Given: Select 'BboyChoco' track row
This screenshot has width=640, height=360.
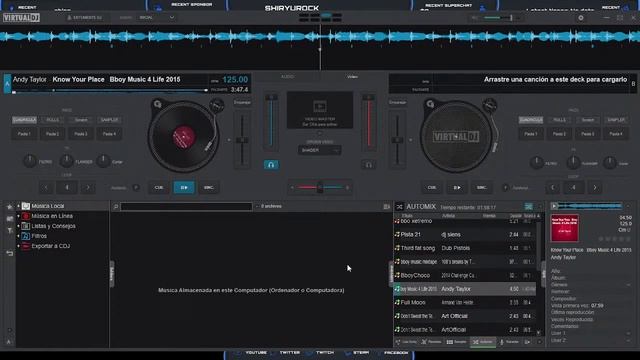Looking at the screenshot, I should click(464, 276).
